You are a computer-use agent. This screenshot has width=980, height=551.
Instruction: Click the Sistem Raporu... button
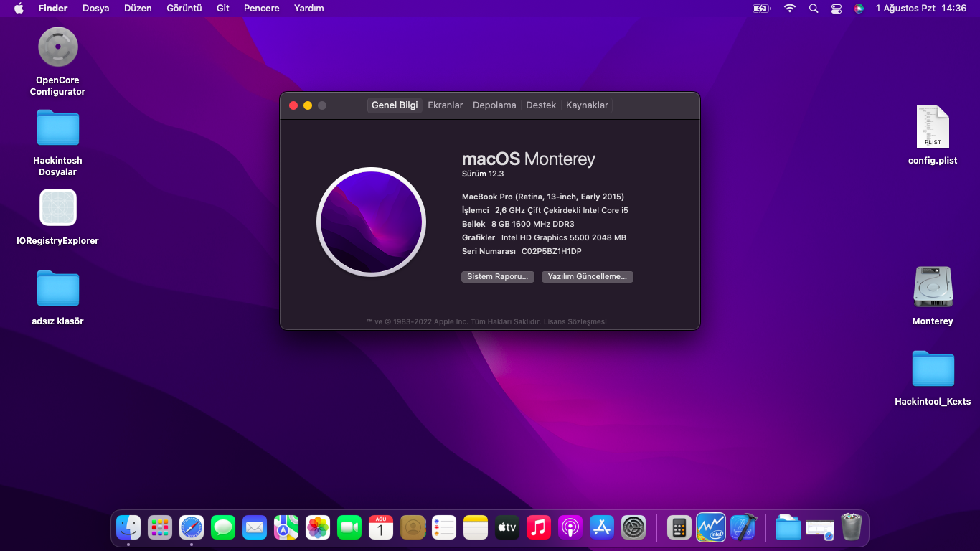pyautogui.click(x=497, y=277)
